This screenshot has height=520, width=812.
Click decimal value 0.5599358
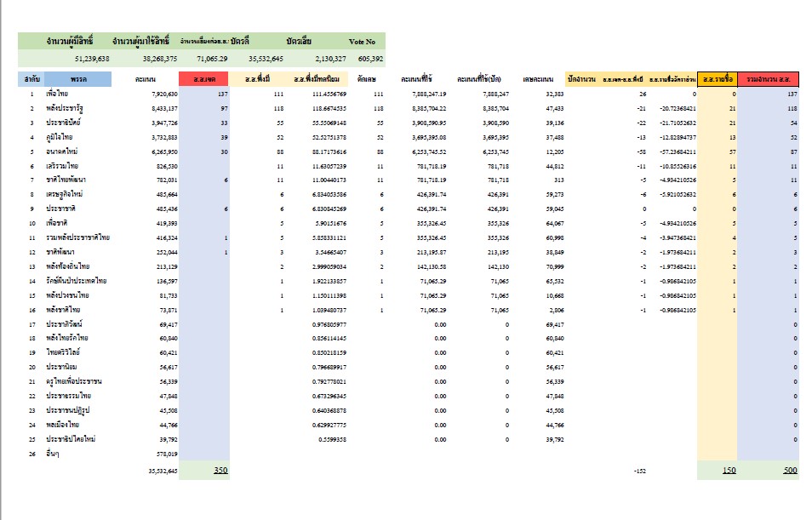click(332, 439)
